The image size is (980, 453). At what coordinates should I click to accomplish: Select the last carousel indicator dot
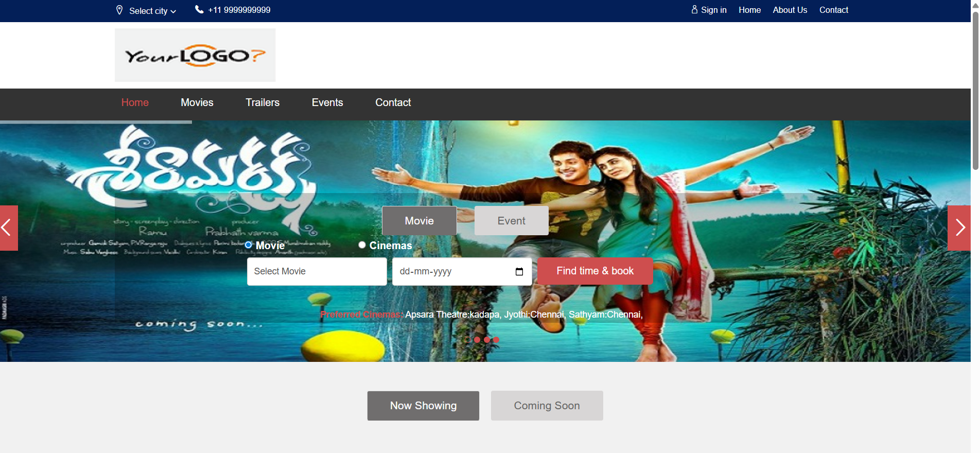[496, 340]
